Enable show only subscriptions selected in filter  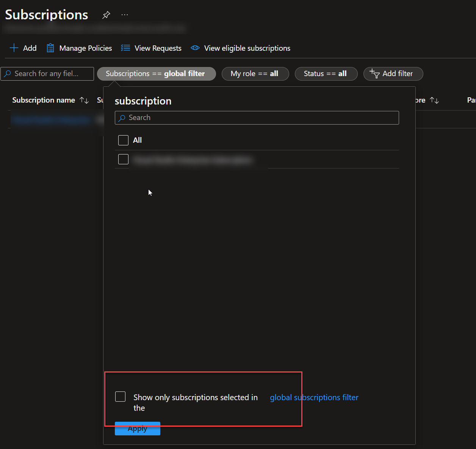(120, 396)
